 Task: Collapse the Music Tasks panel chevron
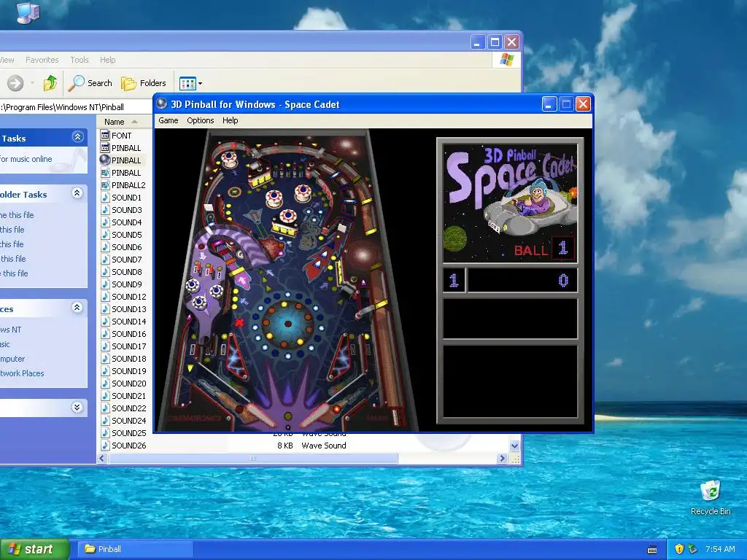pos(77,137)
